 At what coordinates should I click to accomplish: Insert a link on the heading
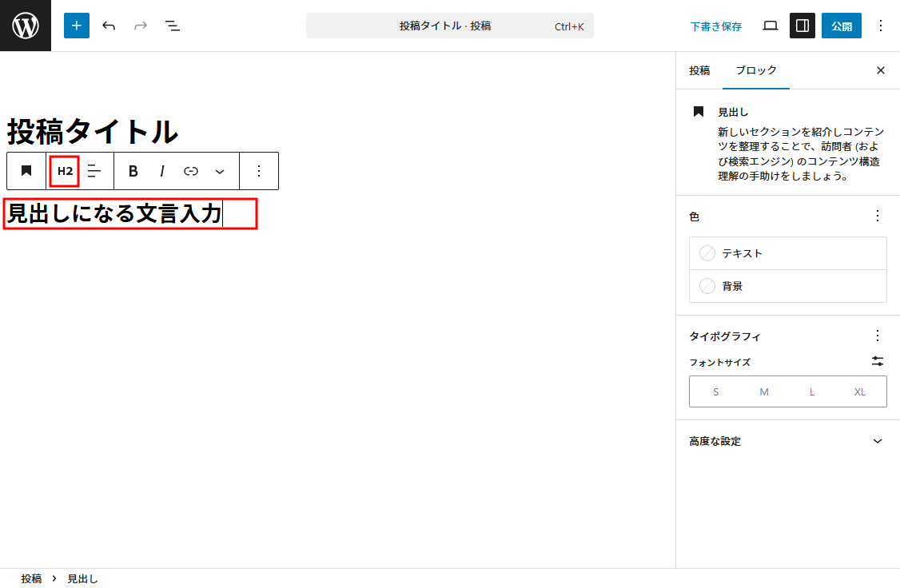pyautogui.click(x=190, y=171)
